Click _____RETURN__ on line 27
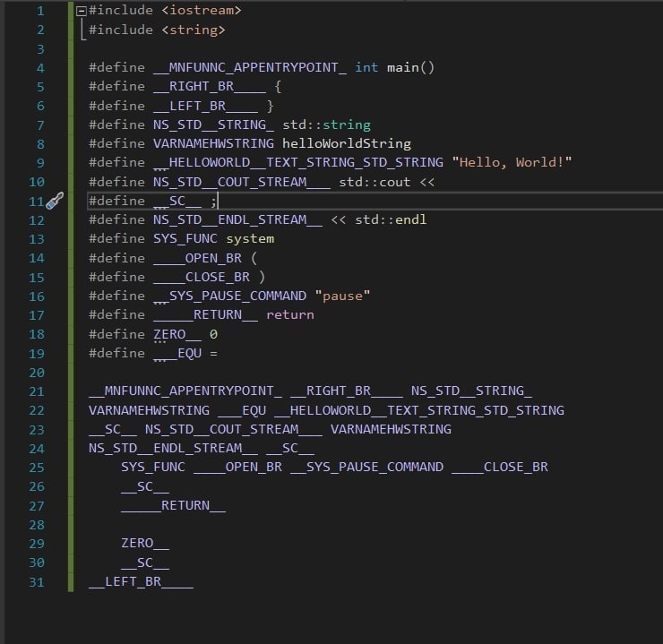This screenshot has height=644, width=663. pyautogui.click(x=173, y=505)
